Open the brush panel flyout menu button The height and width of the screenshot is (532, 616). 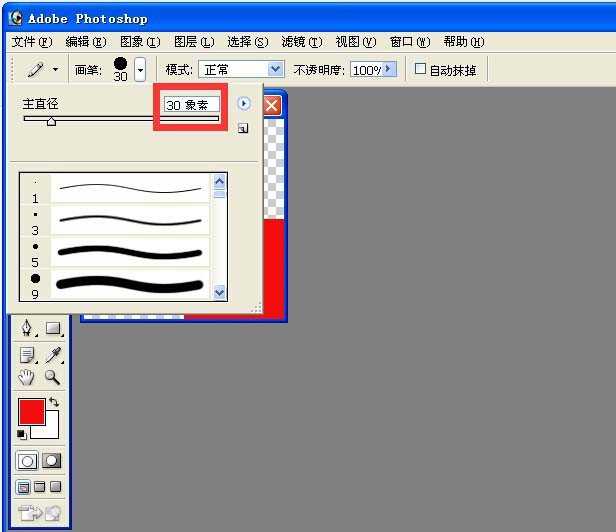point(243,103)
